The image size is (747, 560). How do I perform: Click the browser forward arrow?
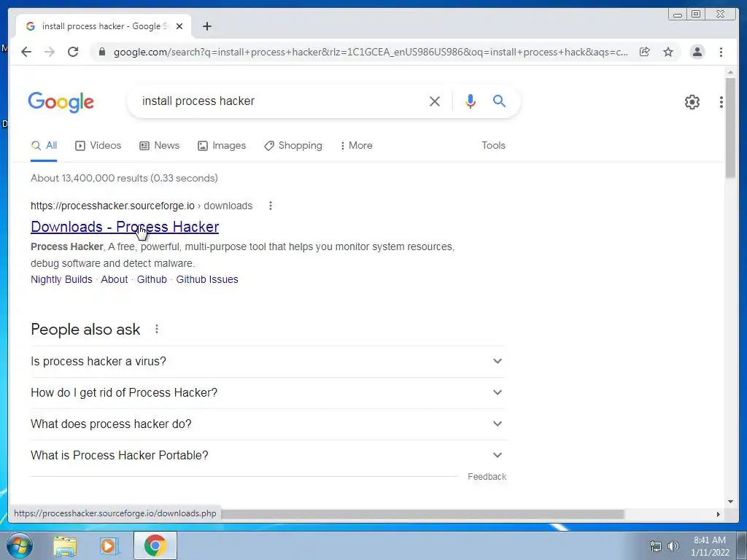coord(50,52)
